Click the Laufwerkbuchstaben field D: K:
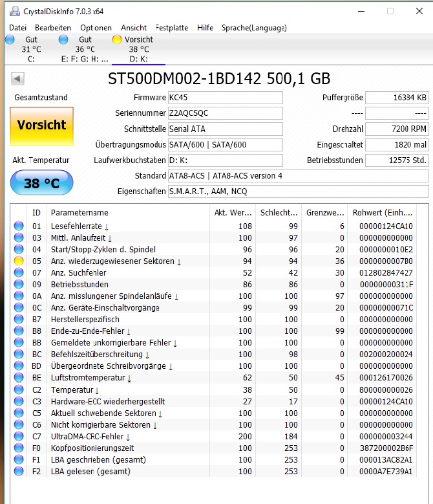Image resolution: width=433 pixels, height=504 pixels. (x=226, y=160)
